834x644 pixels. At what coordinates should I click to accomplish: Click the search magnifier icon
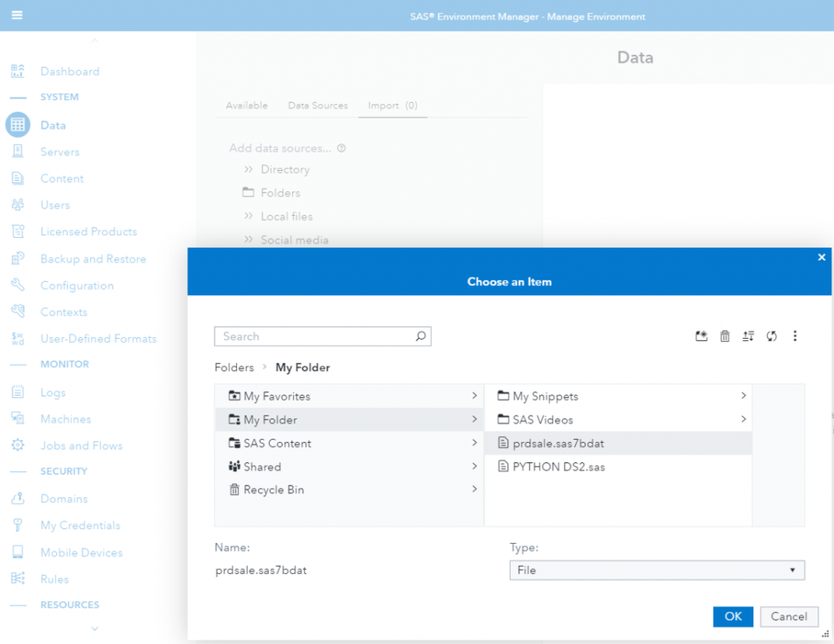pyautogui.click(x=421, y=336)
